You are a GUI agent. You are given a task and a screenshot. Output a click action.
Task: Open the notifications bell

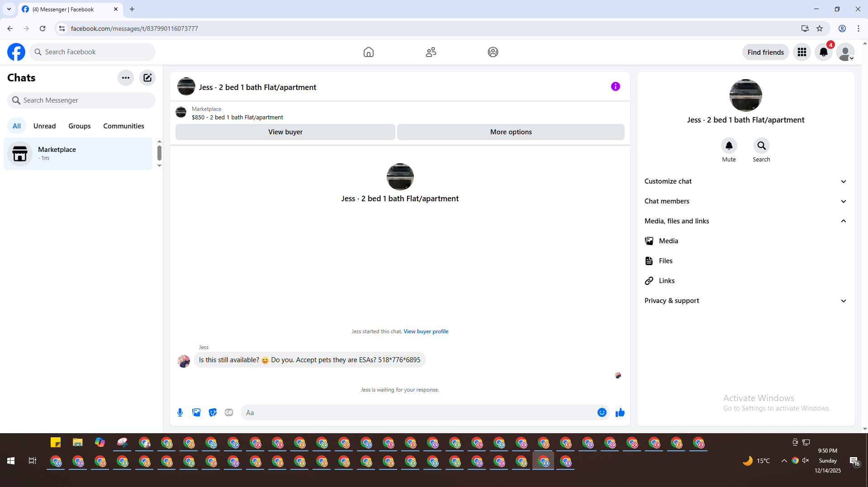tap(824, 52)
